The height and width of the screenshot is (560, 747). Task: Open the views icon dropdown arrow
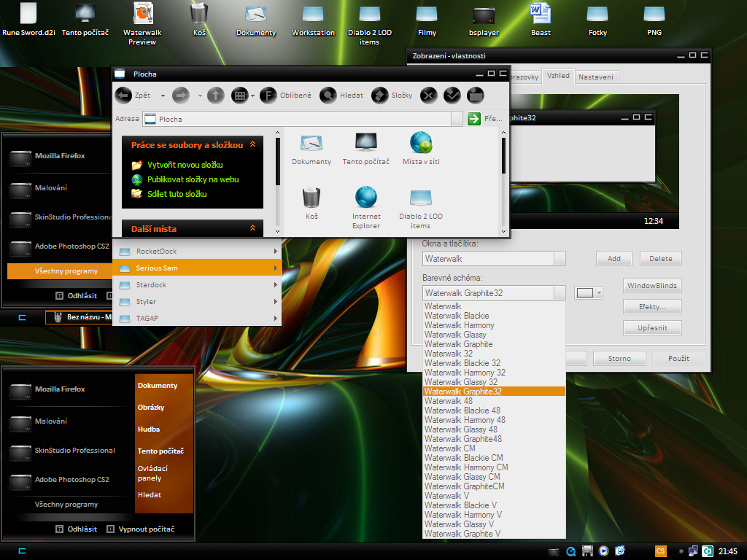point(252,96)
